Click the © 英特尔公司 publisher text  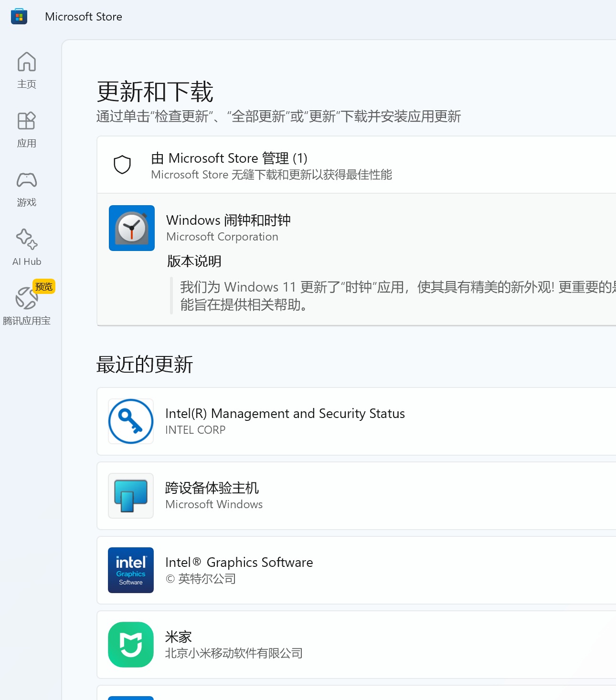coord(201,579)
